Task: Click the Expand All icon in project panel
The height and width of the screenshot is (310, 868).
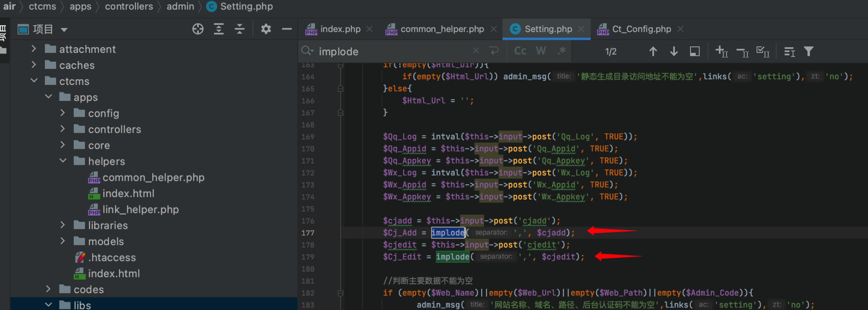Action: point(219,29)
